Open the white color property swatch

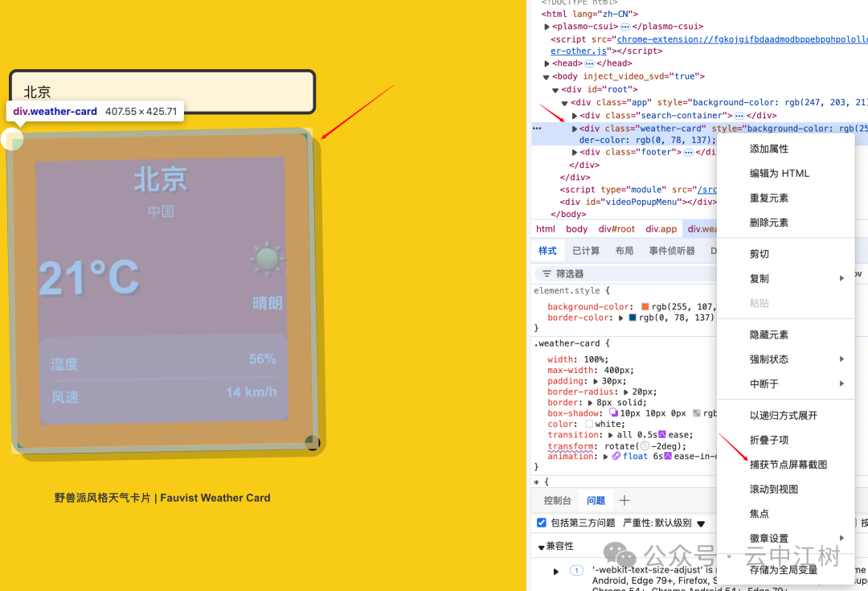click(589, 424)
